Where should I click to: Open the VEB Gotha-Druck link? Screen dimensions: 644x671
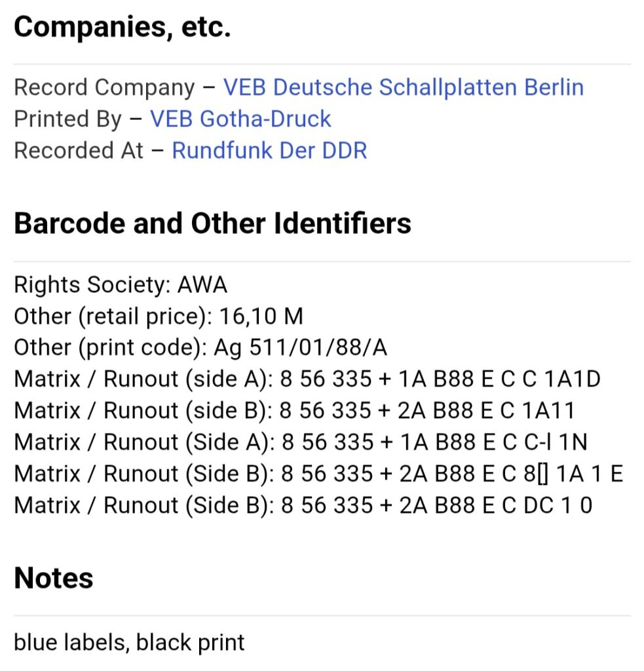(x=240, y=119)
